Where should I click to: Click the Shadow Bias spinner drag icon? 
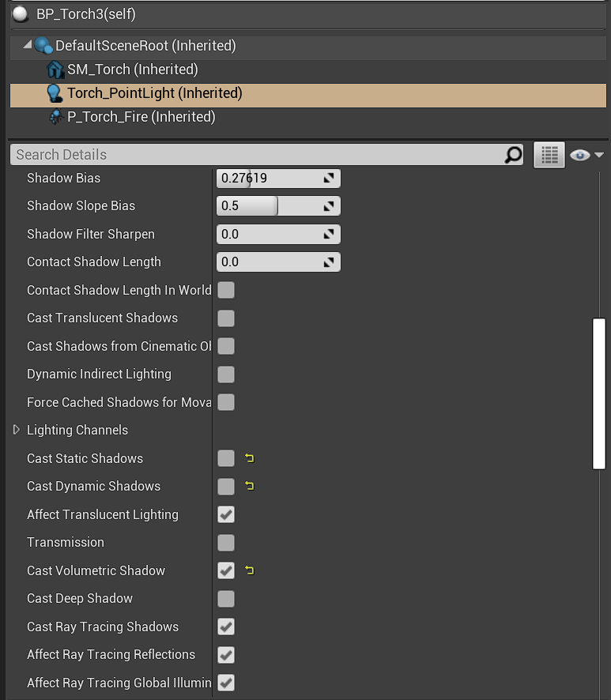point(330,179)
